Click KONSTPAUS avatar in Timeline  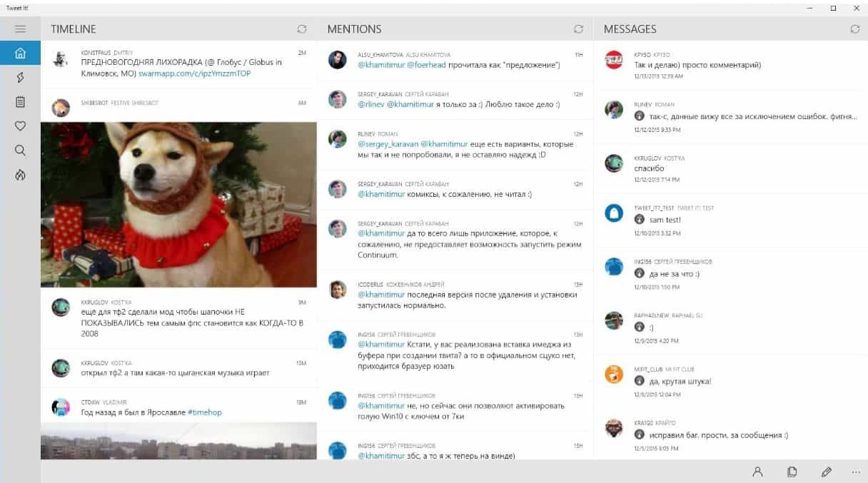pyautogui.click(x=61, y=59)
